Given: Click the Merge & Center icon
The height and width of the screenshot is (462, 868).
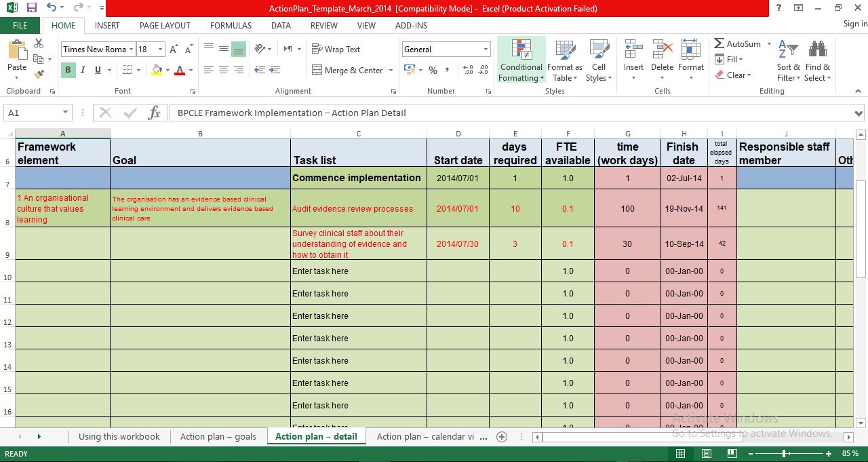Looking at the screenshot, I should tap(317, 70).
